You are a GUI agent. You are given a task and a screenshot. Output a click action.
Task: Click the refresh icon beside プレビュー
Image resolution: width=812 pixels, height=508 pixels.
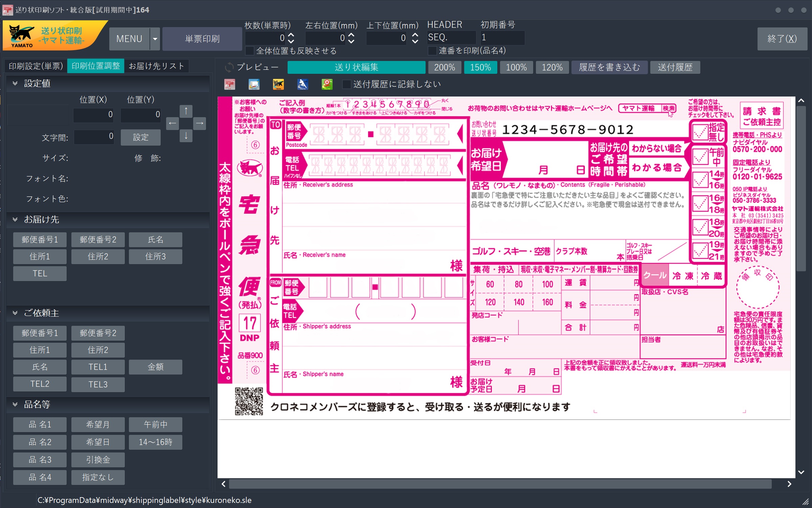229,67
